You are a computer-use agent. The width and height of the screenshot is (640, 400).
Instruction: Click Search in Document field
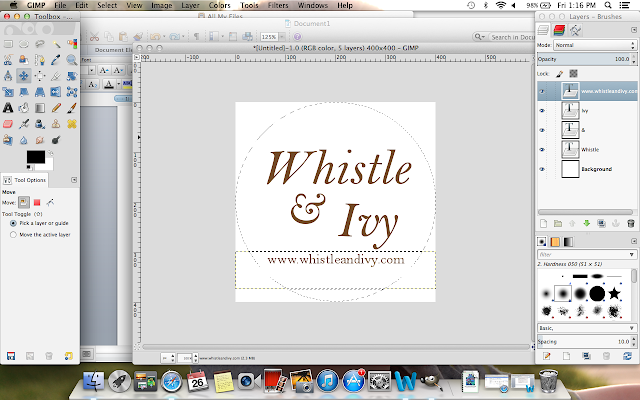click(511, 37)
